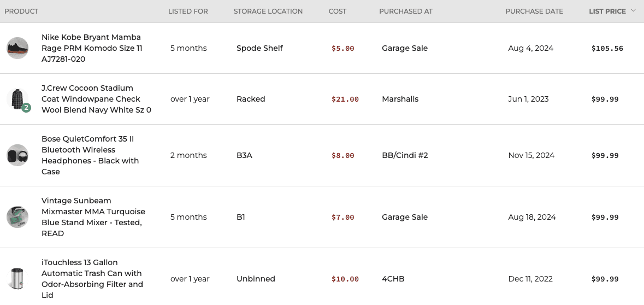The width and height of the screenshot is (644, 305).
Task: Click the Aug 18, 2024 purchase date
Action: 532,217
